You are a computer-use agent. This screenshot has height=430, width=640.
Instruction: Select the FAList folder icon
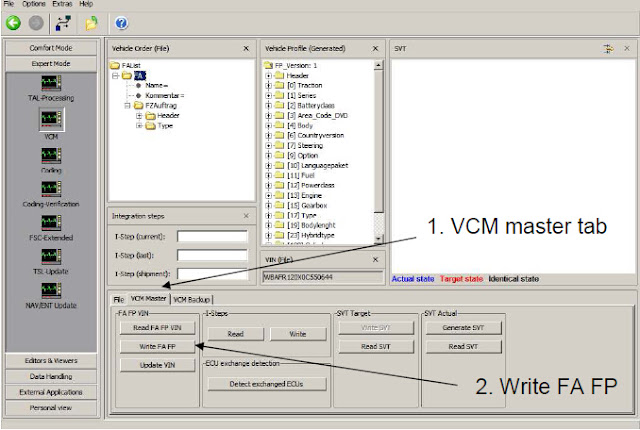[115, 65]
